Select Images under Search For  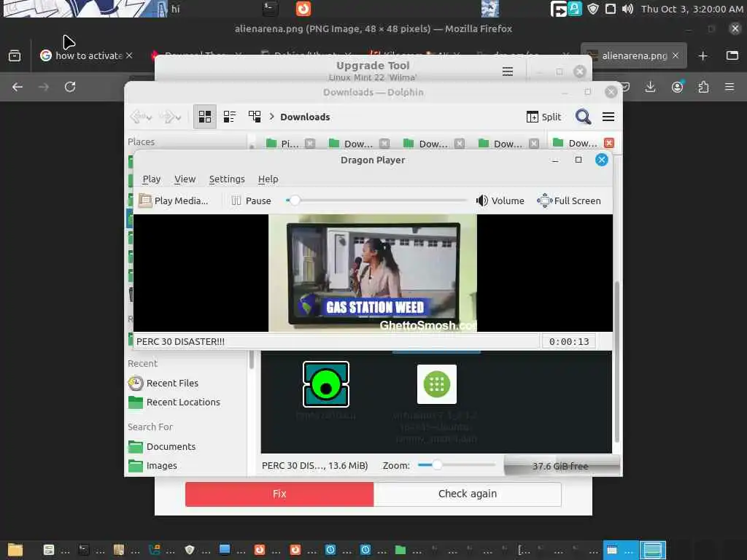(x=152, y=466)
